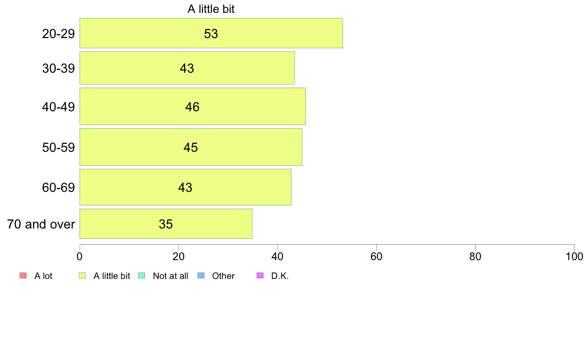The width and height of the screenshot is (588, 364).
Task: Click the 'A little bit' chart title
Action: click(x=211, y=9)
